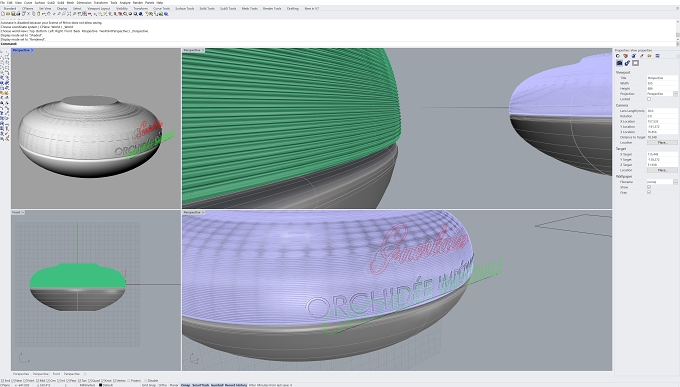The height and width of the screenshot is (387, 680).
Task: Click the Open file folder icon
Action: [x=8, y=14]
